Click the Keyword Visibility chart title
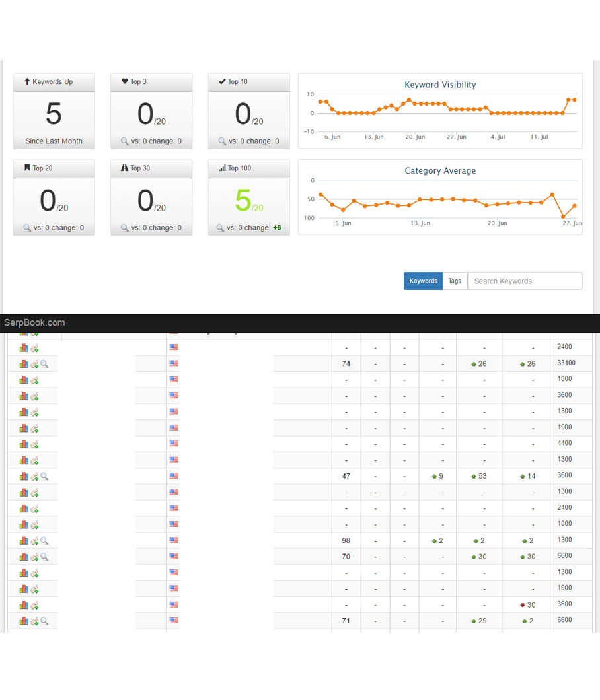The height and width of the screenshot is (700, 600). coord(440,85)
